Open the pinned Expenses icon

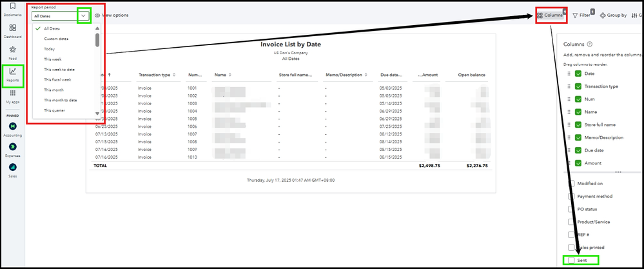pos(13,146)
